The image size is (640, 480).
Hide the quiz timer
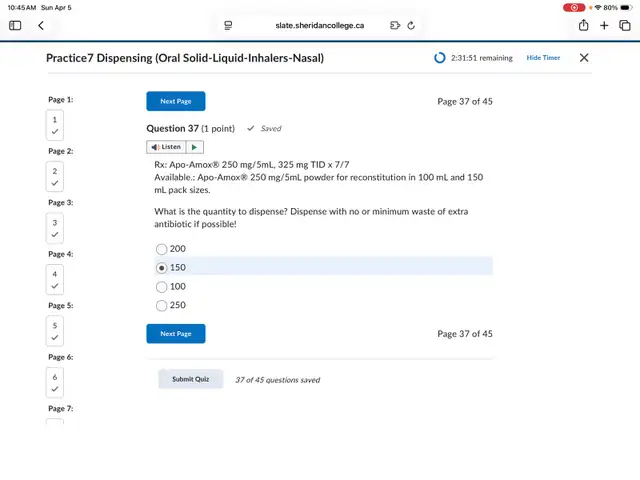(x=543, y=58)
